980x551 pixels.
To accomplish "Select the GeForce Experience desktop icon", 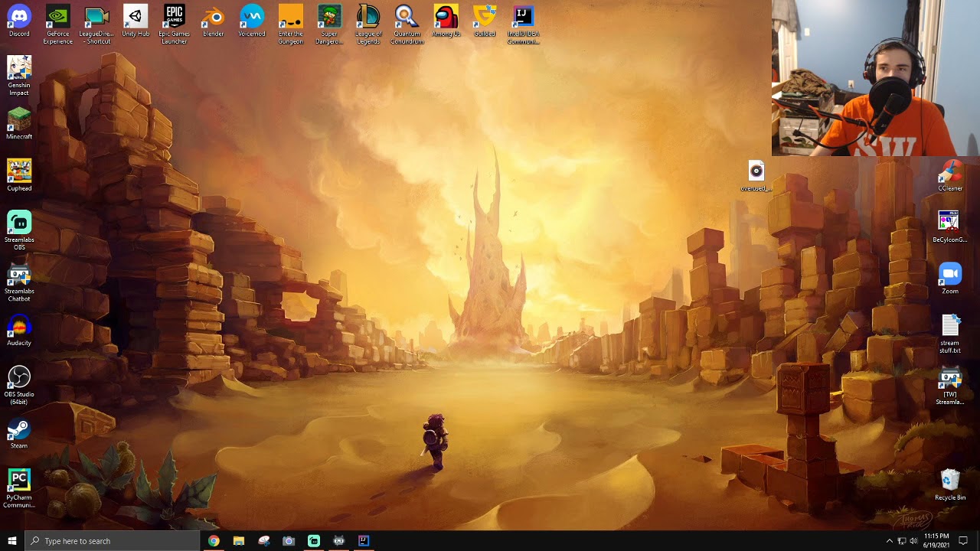I will (x=58, y=24).
